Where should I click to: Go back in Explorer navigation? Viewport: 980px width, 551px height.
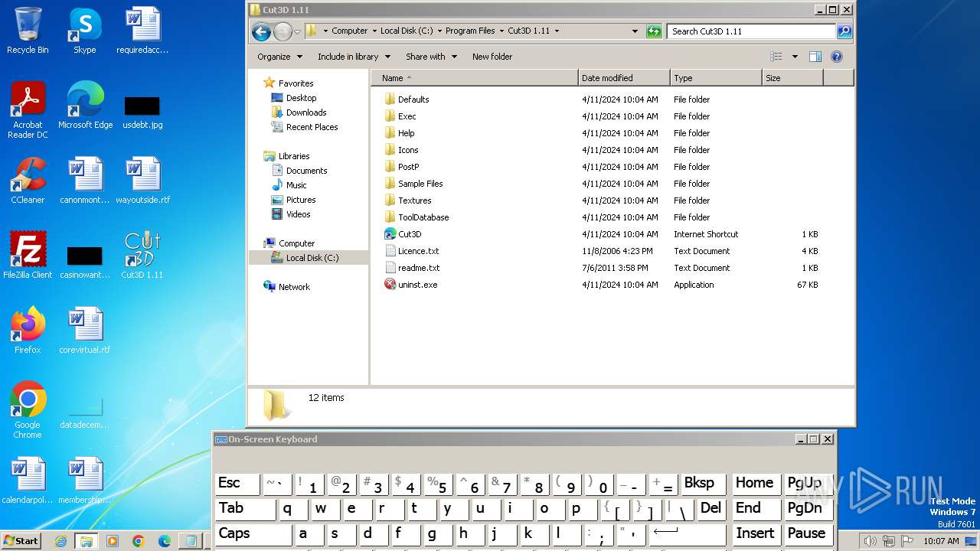point(261,31)
